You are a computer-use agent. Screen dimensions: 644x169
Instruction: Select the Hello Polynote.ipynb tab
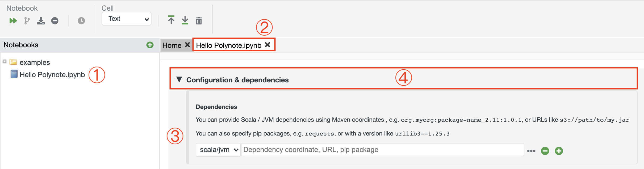pyautogui.click(x=229, y=45)
